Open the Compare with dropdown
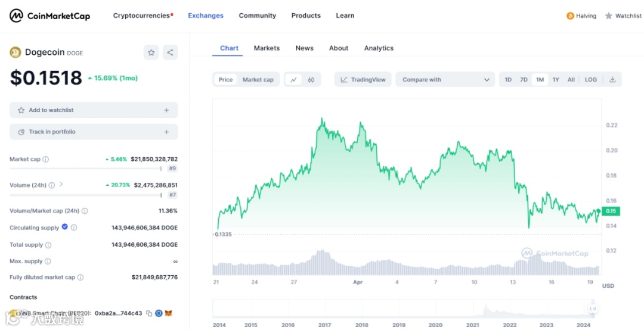This screenshot has height=330, width=644. (445, 80)
